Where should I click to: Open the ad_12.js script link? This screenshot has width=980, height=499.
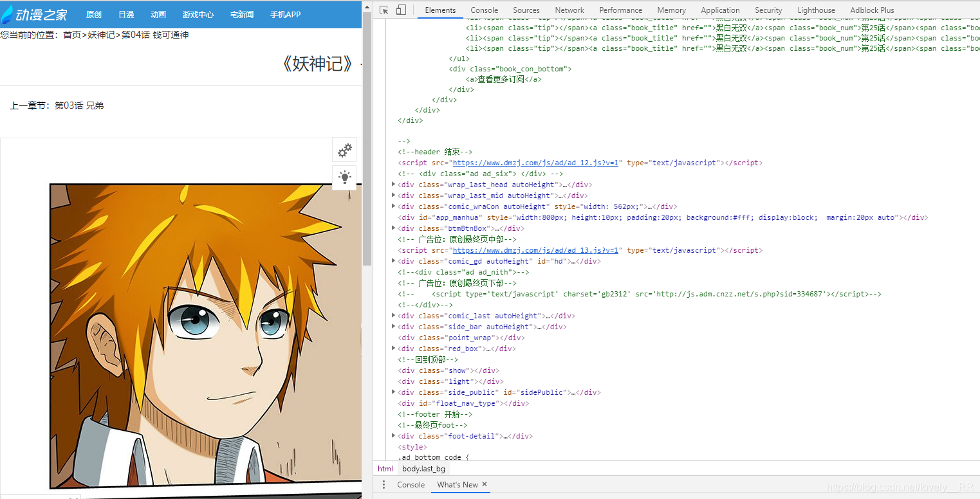point(535,163)
